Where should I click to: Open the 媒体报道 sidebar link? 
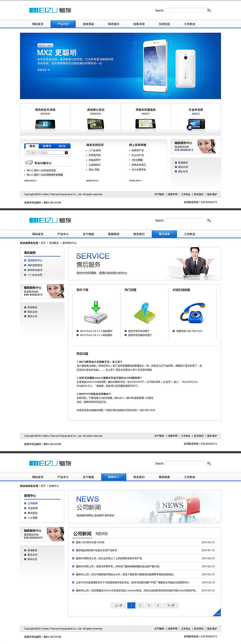[x=33, y=513]
